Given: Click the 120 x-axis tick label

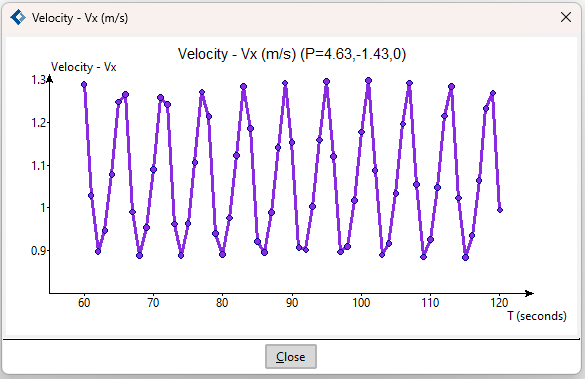Looking at the screenshot, I should (499, 303).
